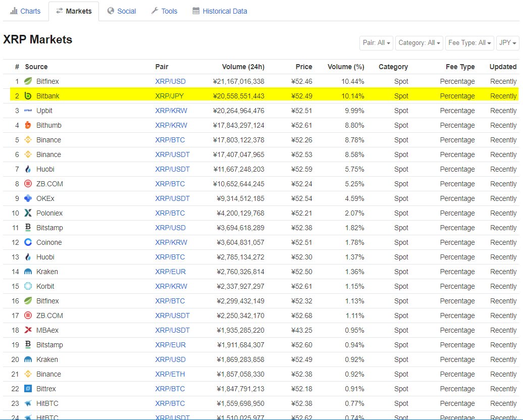Switch to the Charts tab
Screen dimensions: 523x420
tap(25, 11)
